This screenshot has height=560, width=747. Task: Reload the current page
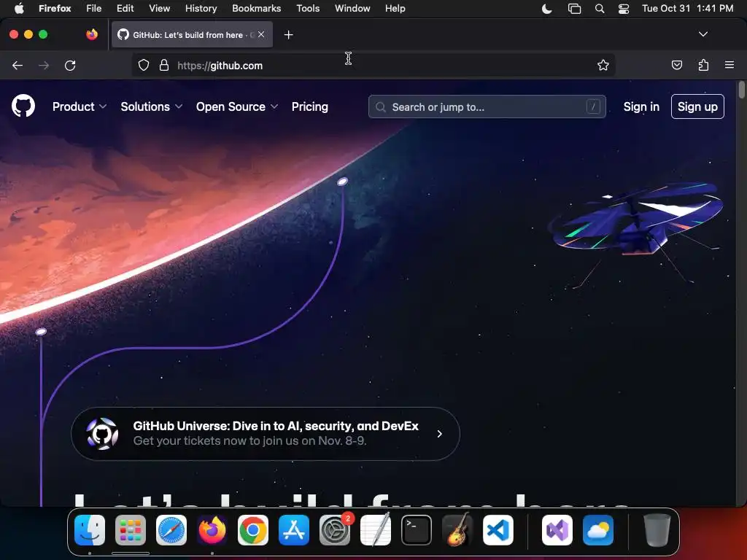point(70,65)
